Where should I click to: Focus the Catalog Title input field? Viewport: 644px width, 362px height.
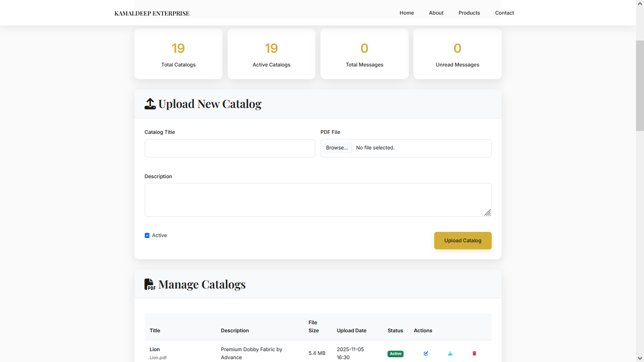(230, 148)
